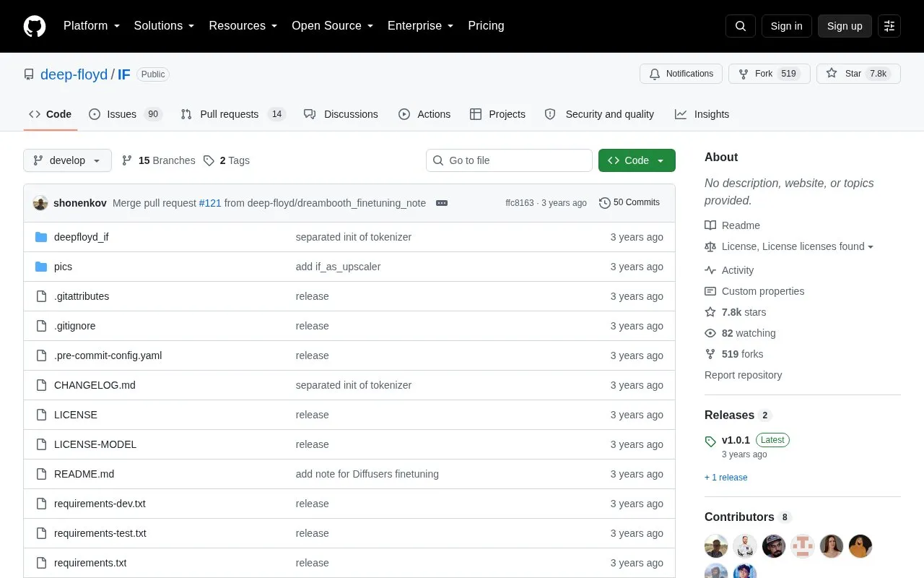Screen dimensions: 924x578
Task: View the 15 Branches list
Action: pos(158,160)
